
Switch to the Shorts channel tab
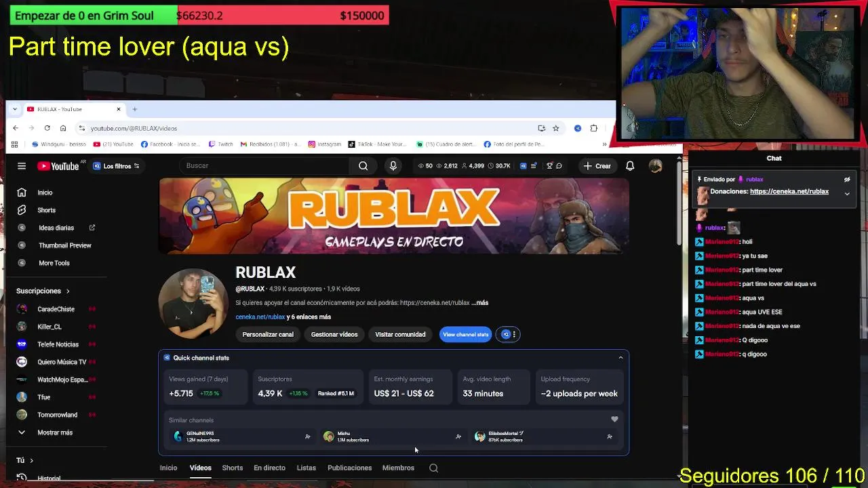pos(233,468)
